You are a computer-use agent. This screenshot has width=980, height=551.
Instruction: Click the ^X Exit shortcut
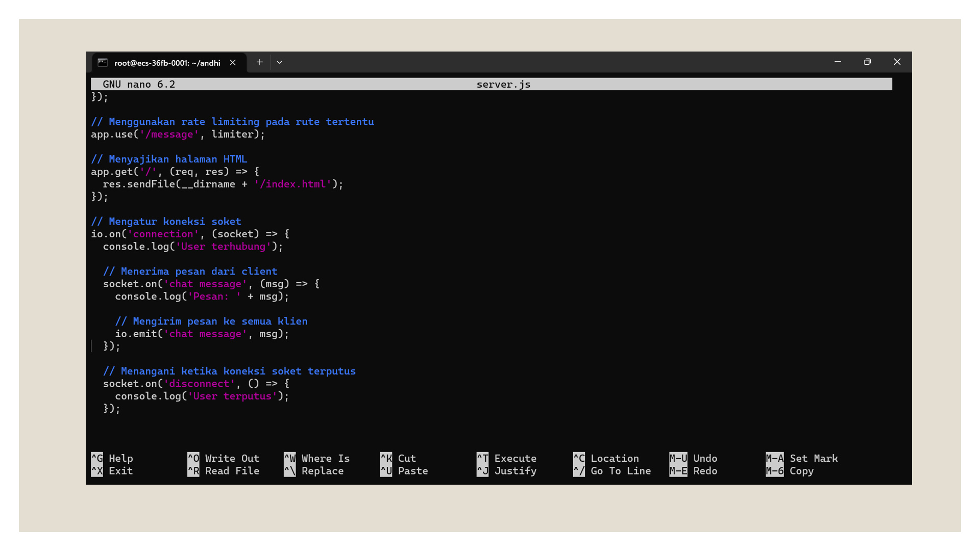(112, 471)
